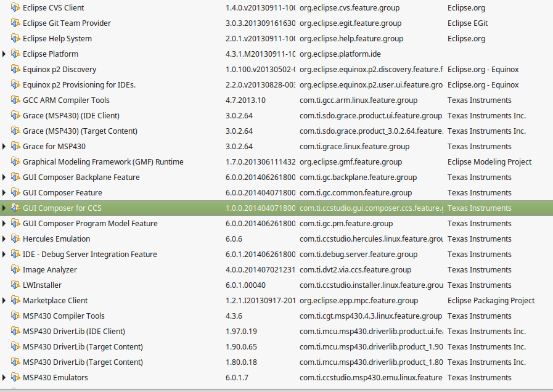
Task: Click the Equinox p2 Discovery icon
Action: [15, 69]
